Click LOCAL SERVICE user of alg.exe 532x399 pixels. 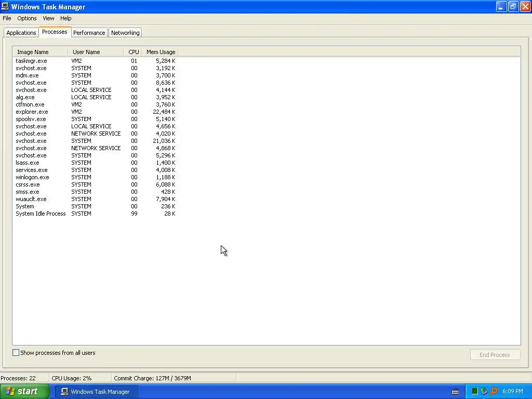click(91, 97)
